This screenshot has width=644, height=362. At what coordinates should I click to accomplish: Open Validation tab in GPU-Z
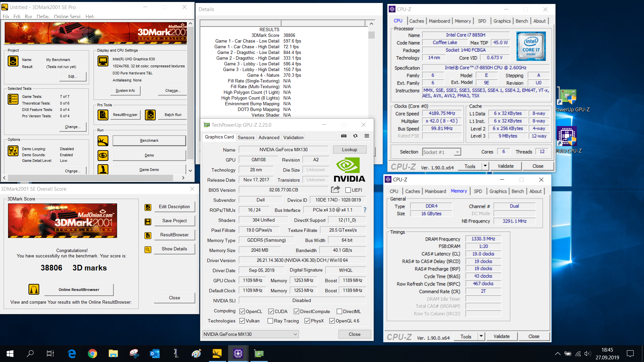pos(293,137)
